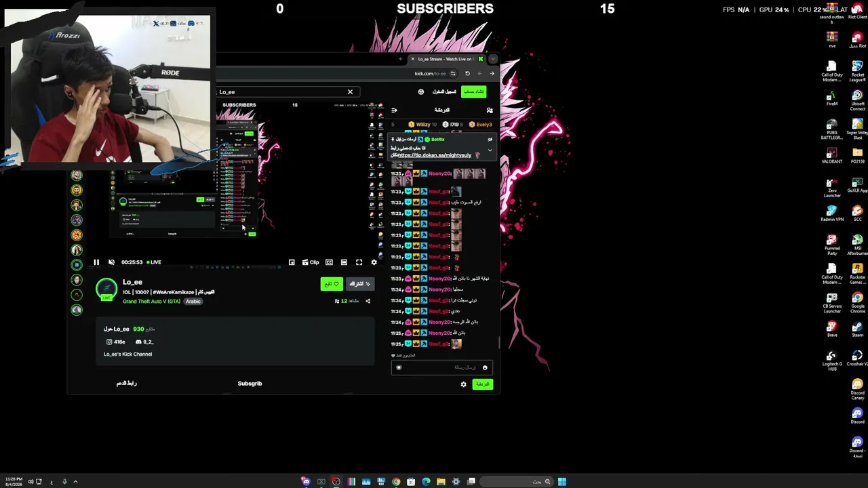Click the taskbar search box
Image resolution: width=868 pixels, height=488 pixels.
[518, 482]
